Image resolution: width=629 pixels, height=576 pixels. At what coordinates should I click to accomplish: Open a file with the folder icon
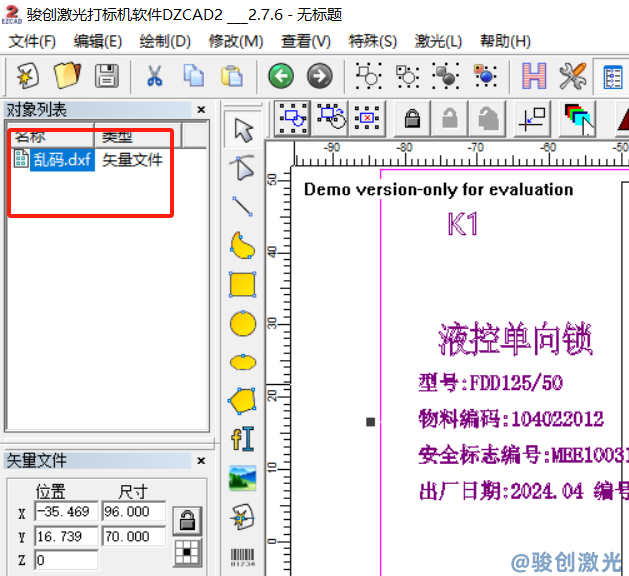point(67,75)
